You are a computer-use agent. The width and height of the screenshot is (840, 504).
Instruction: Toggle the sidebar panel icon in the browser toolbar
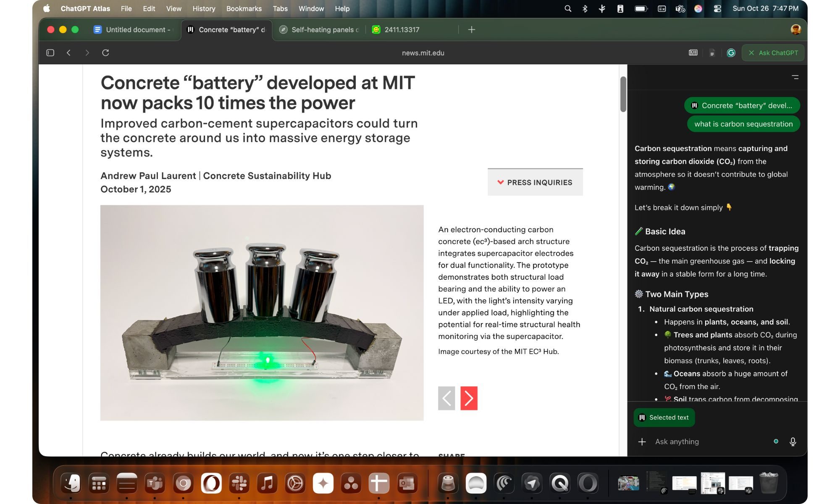click(50, 52)
